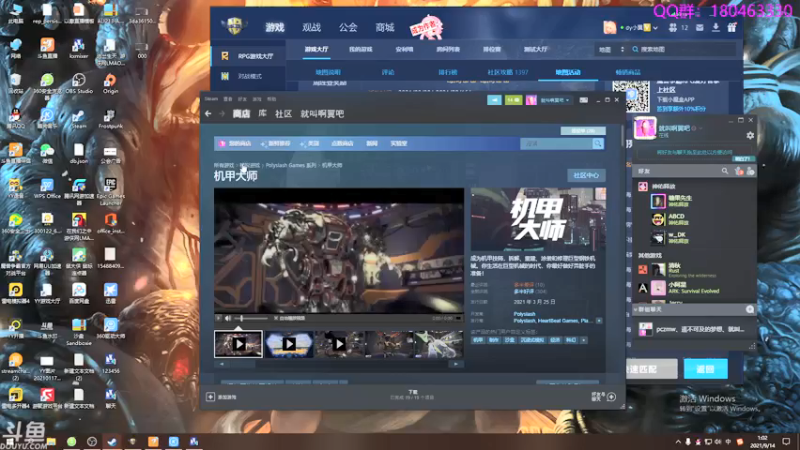
Task: Click the 社区中心 button
Action: pyautogui.click(x=586, y=176)
